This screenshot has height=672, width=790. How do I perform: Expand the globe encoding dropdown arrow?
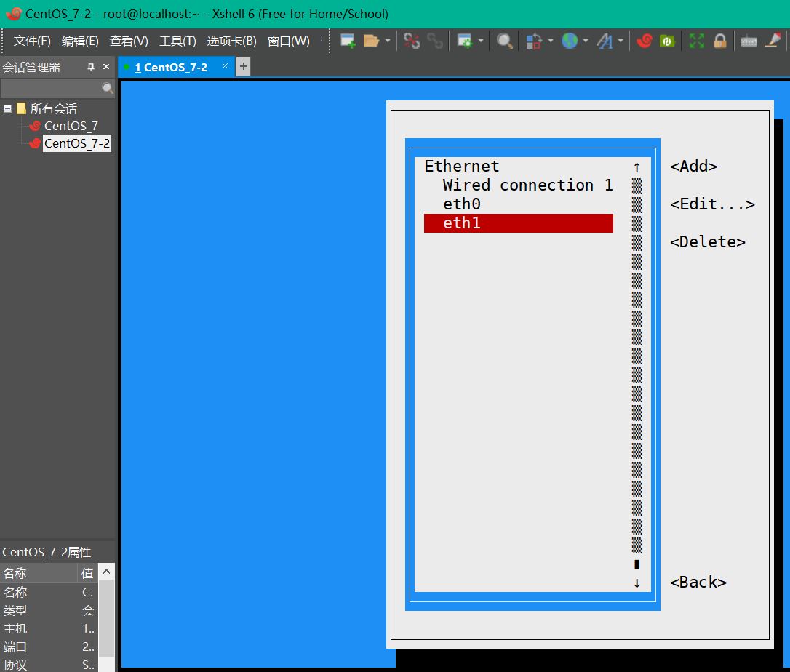click(x=586, y=40)
